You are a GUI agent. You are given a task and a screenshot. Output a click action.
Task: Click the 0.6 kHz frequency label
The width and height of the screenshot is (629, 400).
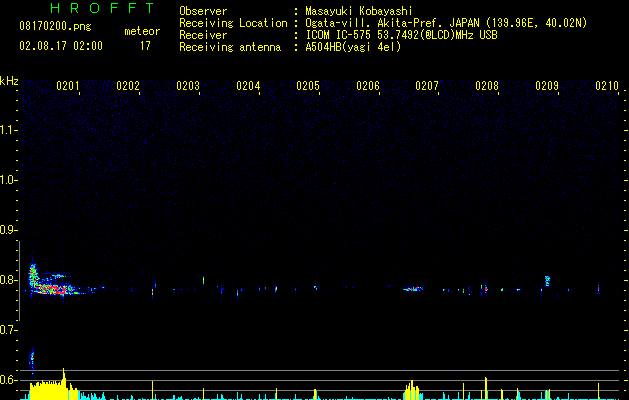[9, 380]
